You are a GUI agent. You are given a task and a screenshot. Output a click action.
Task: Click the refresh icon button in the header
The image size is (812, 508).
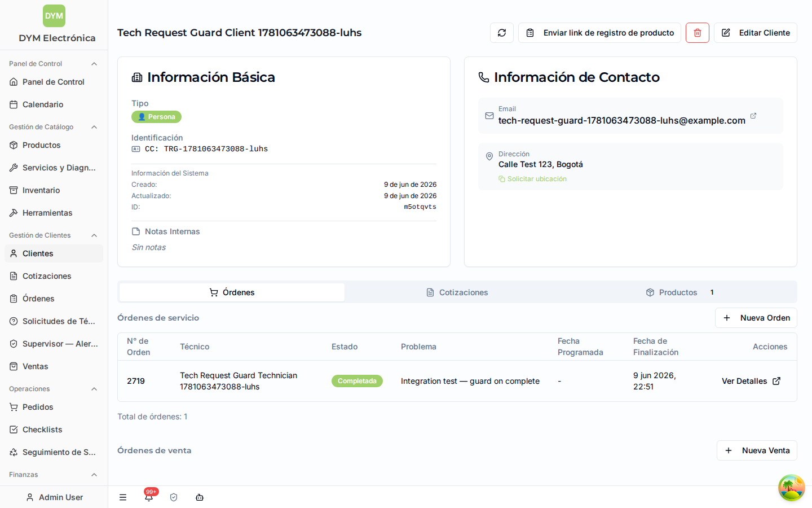(502, 33)
